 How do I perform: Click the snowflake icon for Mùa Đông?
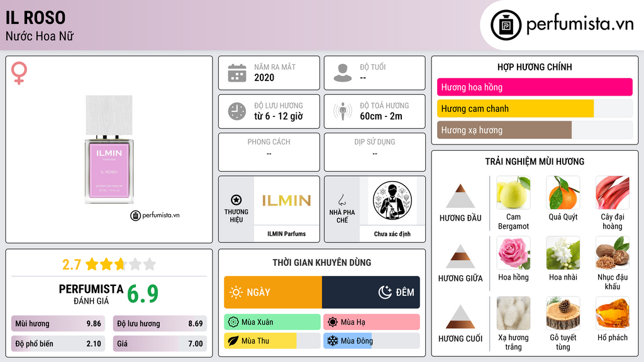pos(333,341)
